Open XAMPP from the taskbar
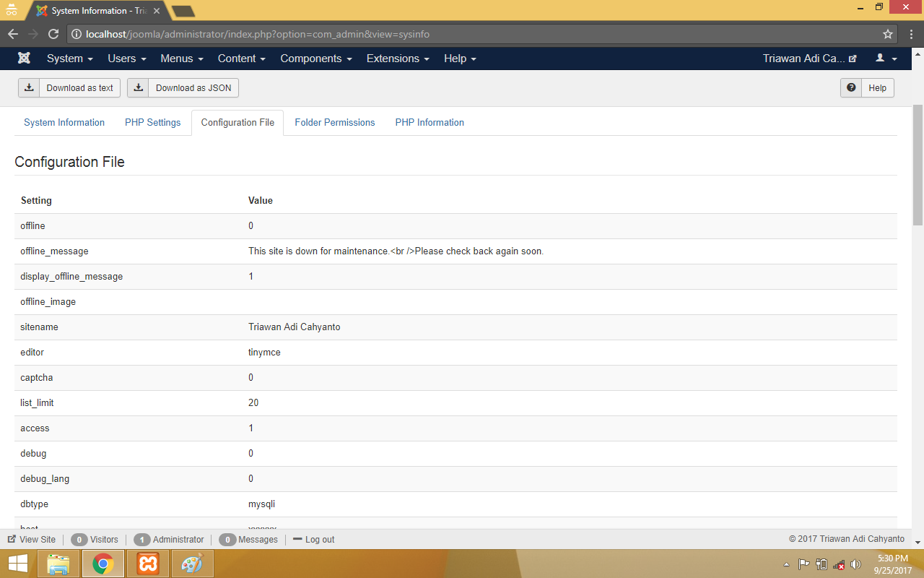 [x=148, y=564]
